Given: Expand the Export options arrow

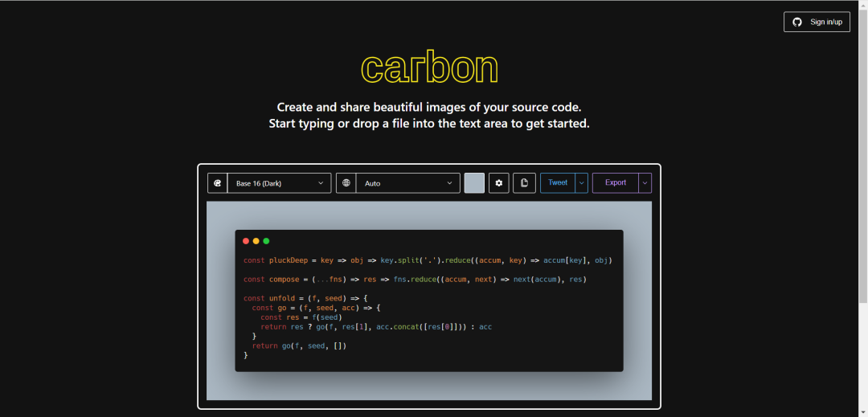Looking at the screenshot, I should 645,182.
